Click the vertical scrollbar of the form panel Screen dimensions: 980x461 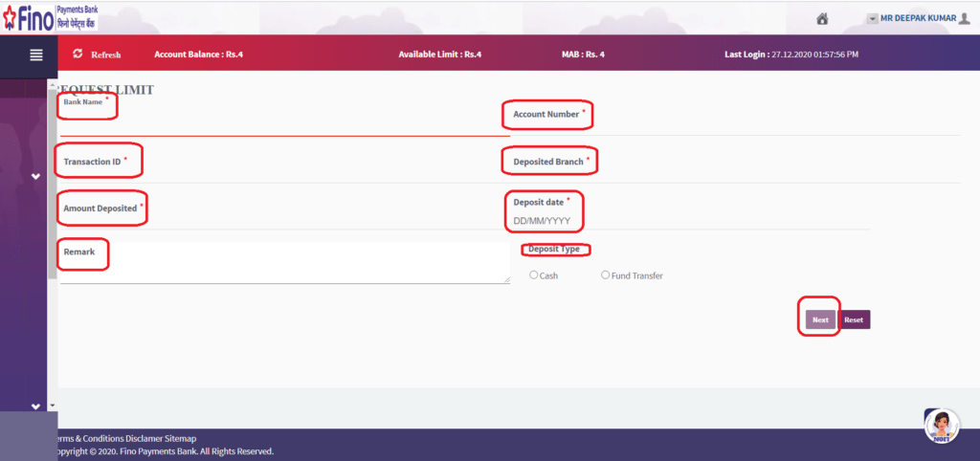(53, 185)
